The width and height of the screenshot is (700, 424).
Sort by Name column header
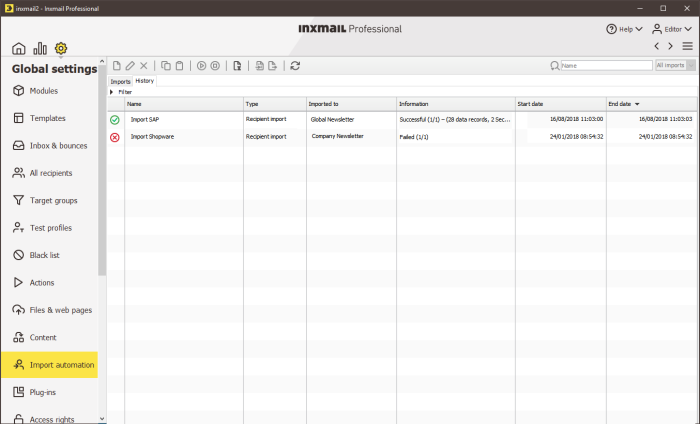click(x=184, y=104)
